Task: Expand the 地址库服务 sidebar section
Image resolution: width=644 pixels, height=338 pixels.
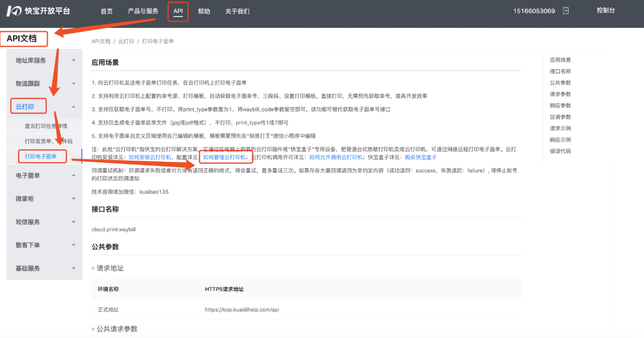Action: pos(44,60)
